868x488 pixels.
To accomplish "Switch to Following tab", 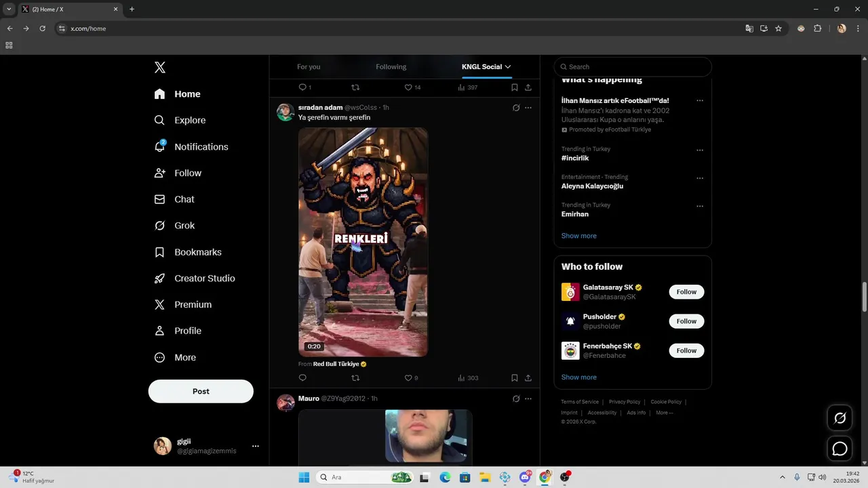I will coord(391,67).
